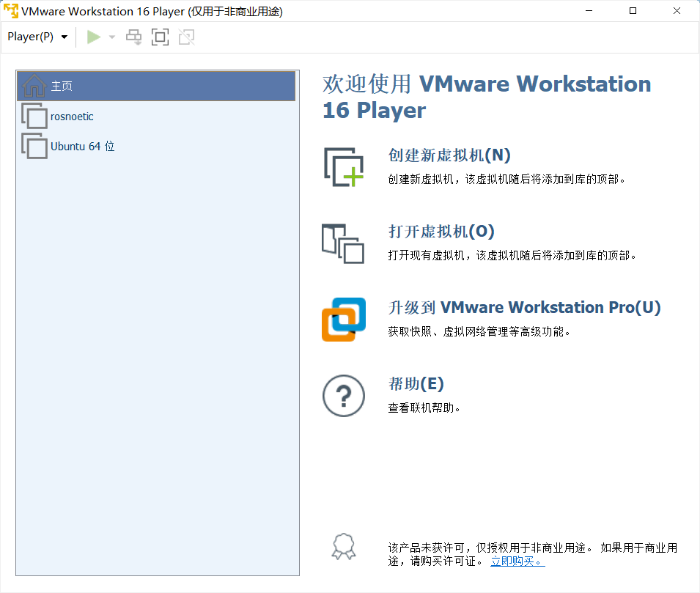Click 帮助(E) link
Viewport: 700px width, 593px height.
[x=416, y=383]
